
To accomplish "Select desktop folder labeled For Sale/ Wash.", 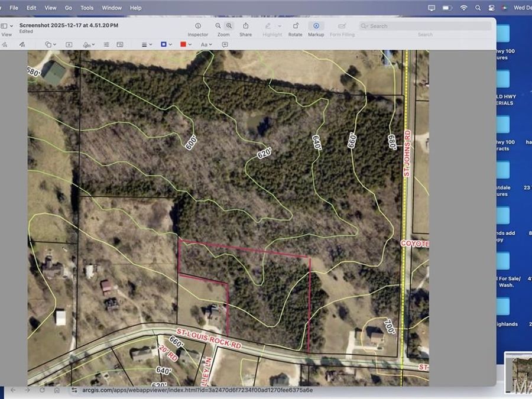I will coord(503,261).
